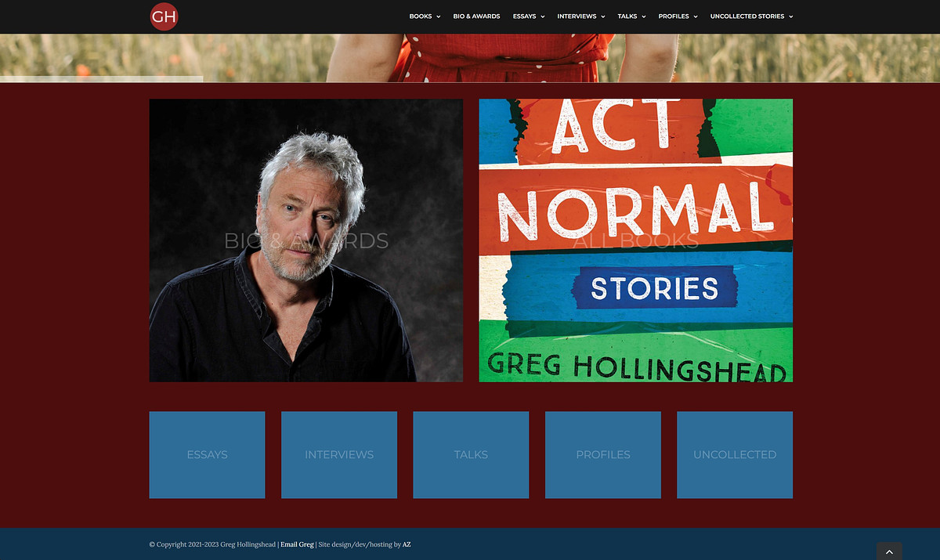Click the Books menu label
This screenshot has width=940, height=560.
click(421, 16)
